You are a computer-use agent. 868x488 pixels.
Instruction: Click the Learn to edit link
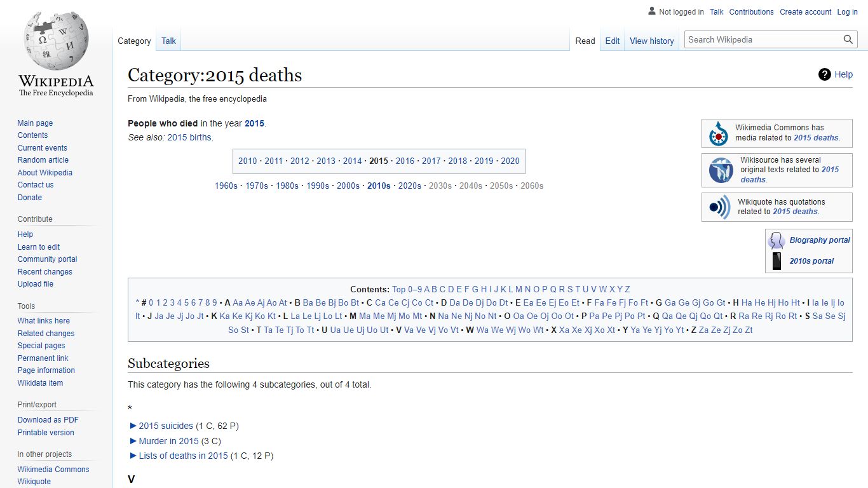(x=39, y=247)
